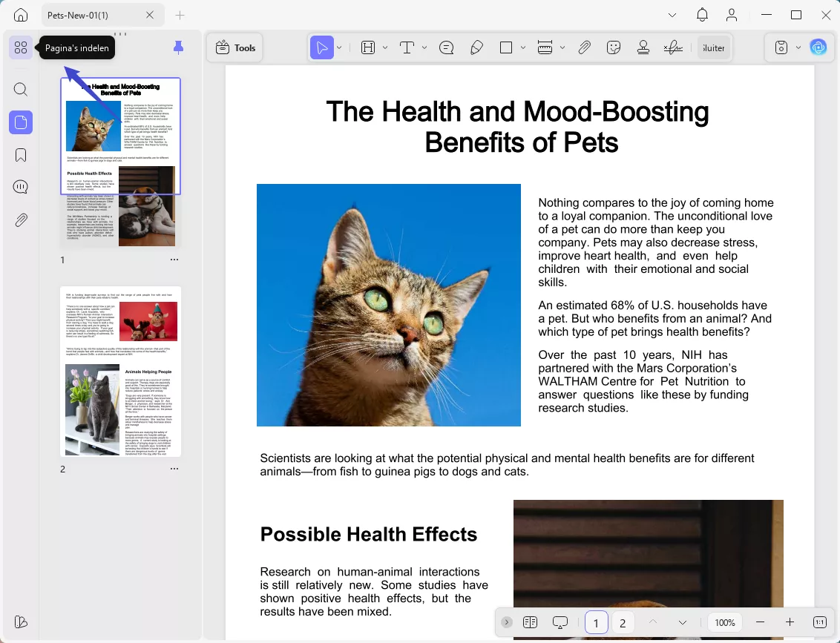Expand the save options dropdown arrow

tap(798, 48)
